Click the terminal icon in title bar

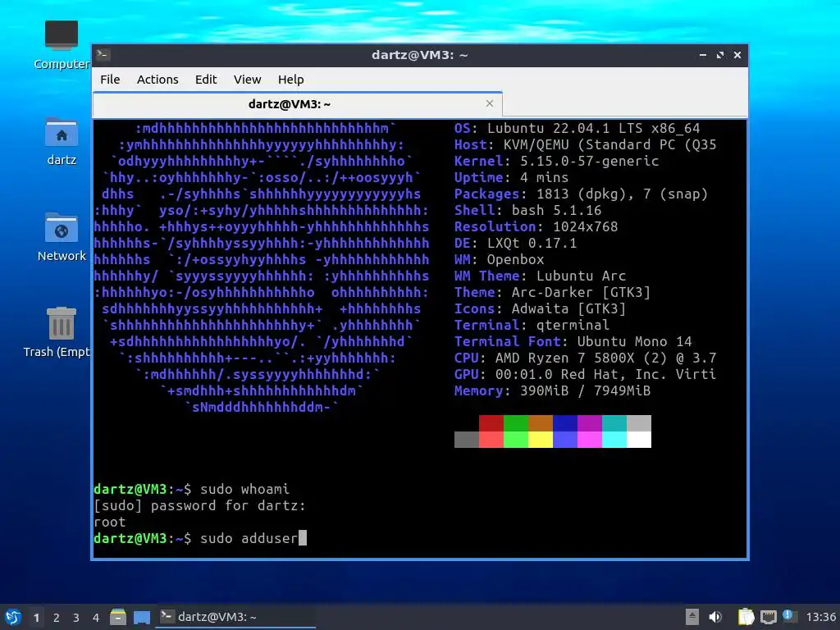(x=103, y=55)
